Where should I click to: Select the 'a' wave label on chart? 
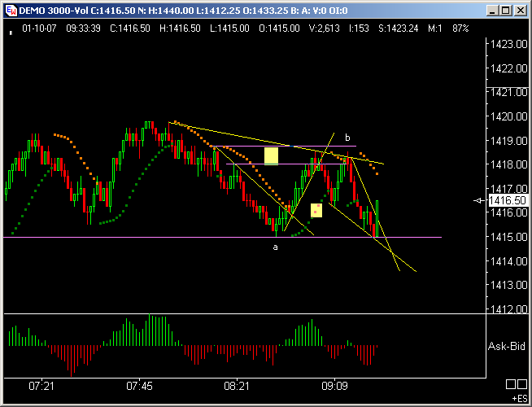(276, 247)
